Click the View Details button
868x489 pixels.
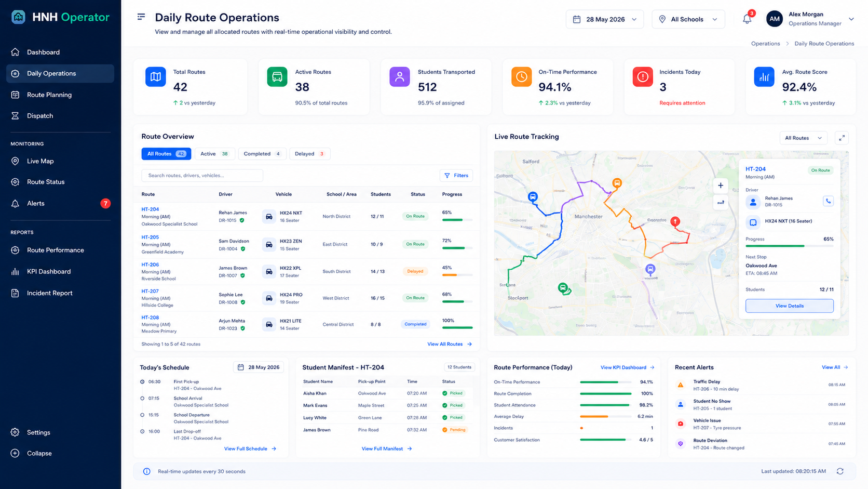point(790,306)
